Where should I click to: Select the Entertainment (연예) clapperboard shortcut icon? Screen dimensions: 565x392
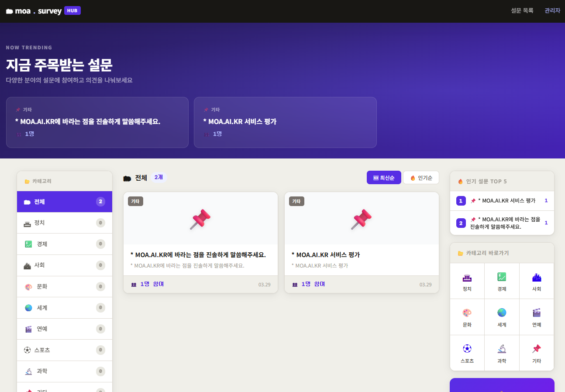coord(537,313)
